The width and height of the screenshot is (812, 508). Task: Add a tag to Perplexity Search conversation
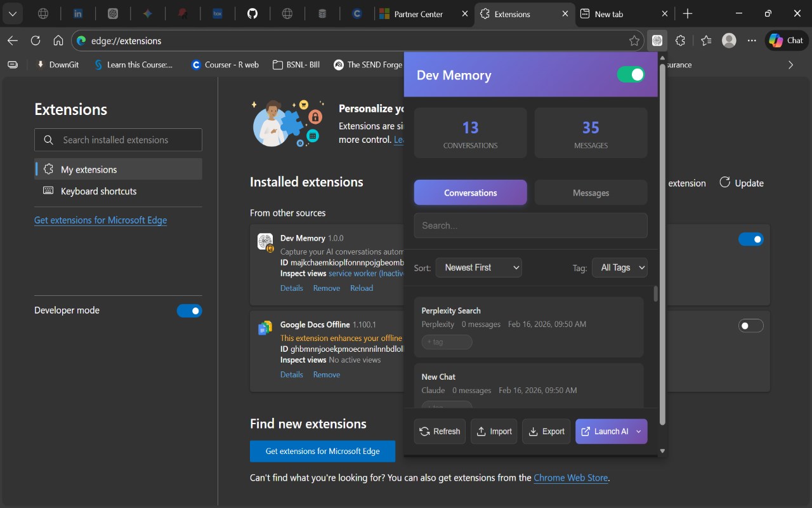coord(447,342)
